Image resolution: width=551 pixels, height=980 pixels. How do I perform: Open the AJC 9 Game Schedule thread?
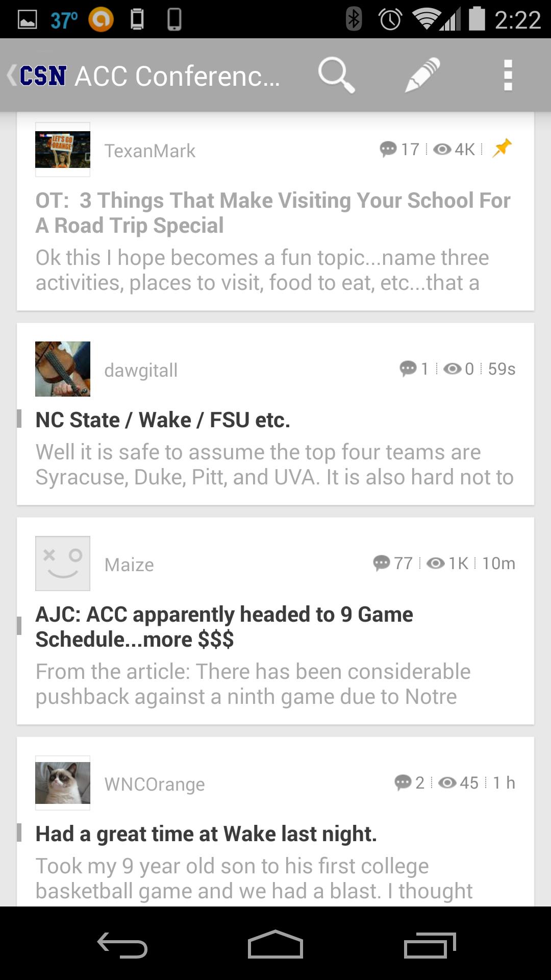point(224,627)
